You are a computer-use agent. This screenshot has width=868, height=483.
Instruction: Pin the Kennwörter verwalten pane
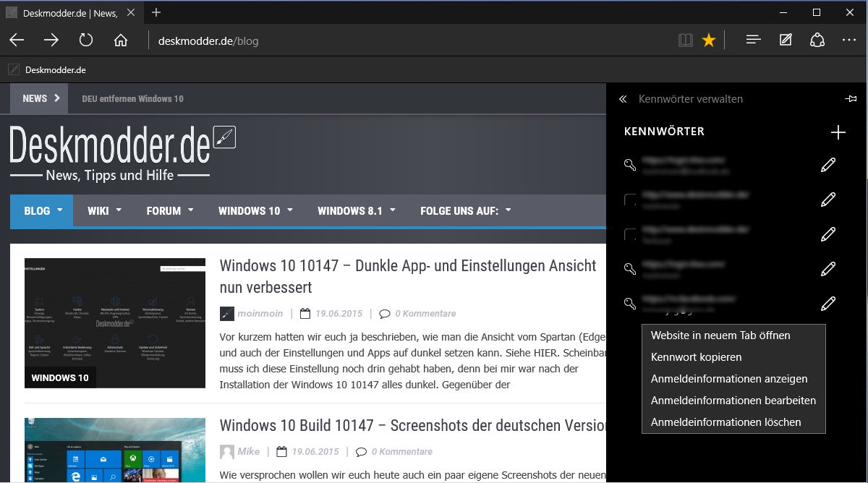851,99
